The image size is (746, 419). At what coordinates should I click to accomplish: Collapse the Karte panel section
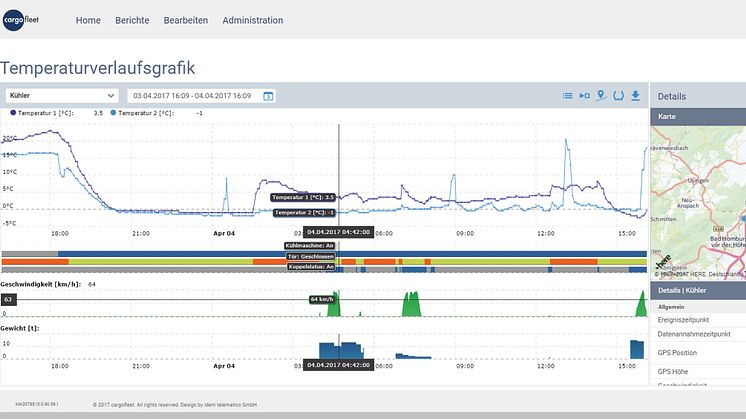click(x=698, y=118)
